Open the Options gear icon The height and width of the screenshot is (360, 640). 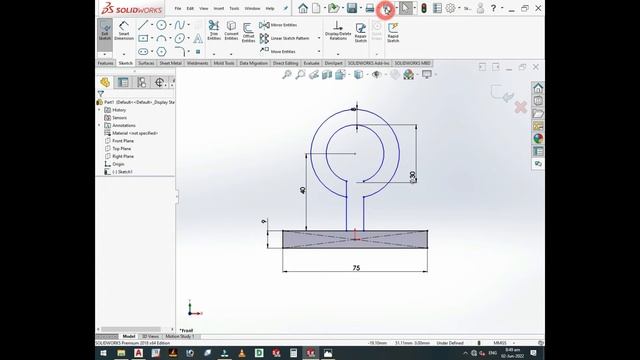(450, 8)
